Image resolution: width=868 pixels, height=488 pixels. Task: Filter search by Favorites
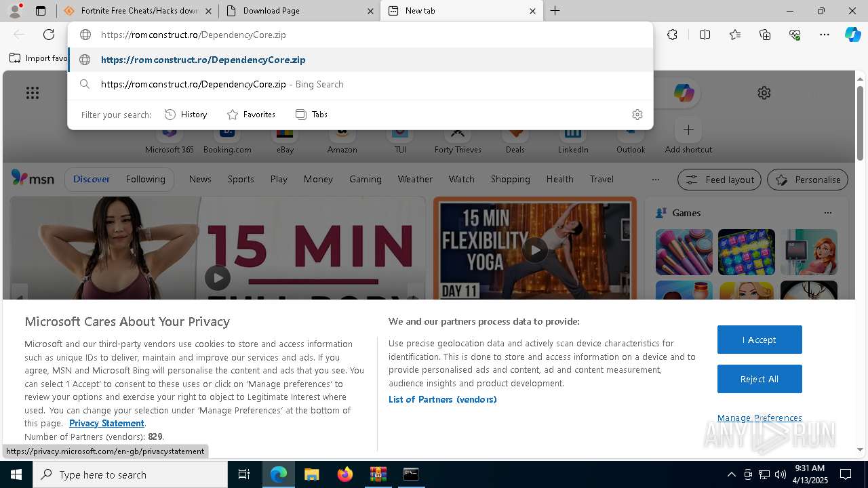(x=251, y=115)
